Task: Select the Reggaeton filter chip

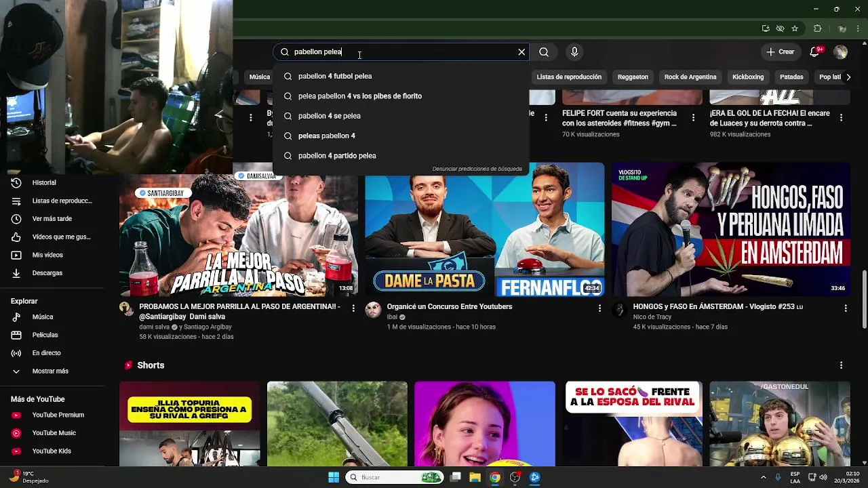Action: pos(633,77)
